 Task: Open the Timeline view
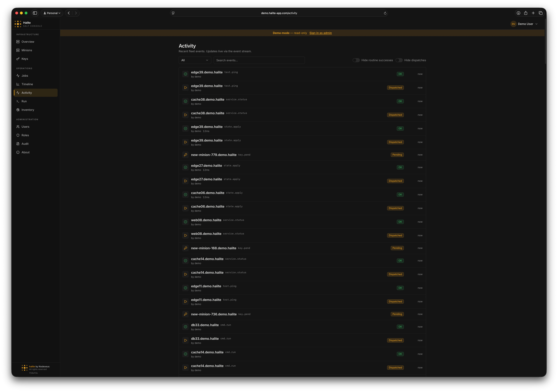click(36, 84)
